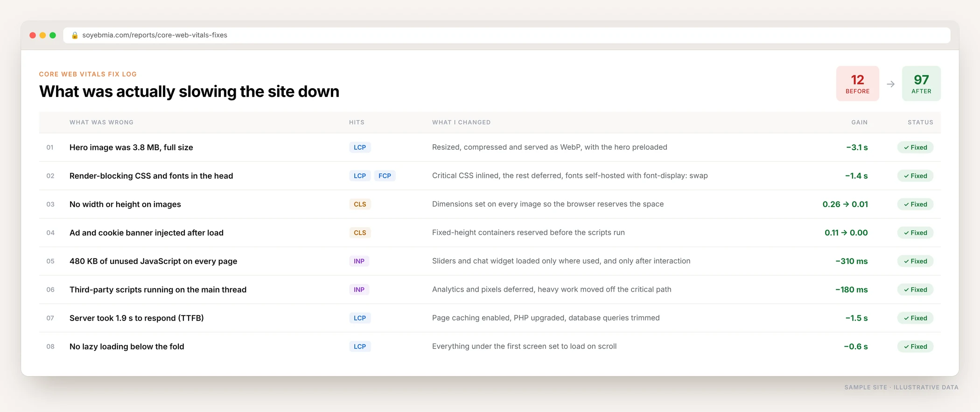This screenshot has height=412, width=980.
Task: Click Fixed status badge for Hero image row
Action: (915, 147)
